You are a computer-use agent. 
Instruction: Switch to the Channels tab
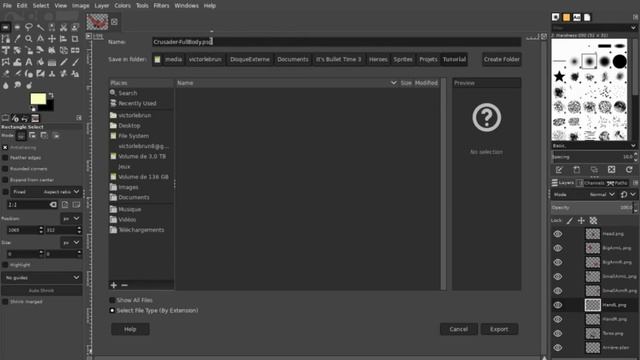[x=591, y=183]
